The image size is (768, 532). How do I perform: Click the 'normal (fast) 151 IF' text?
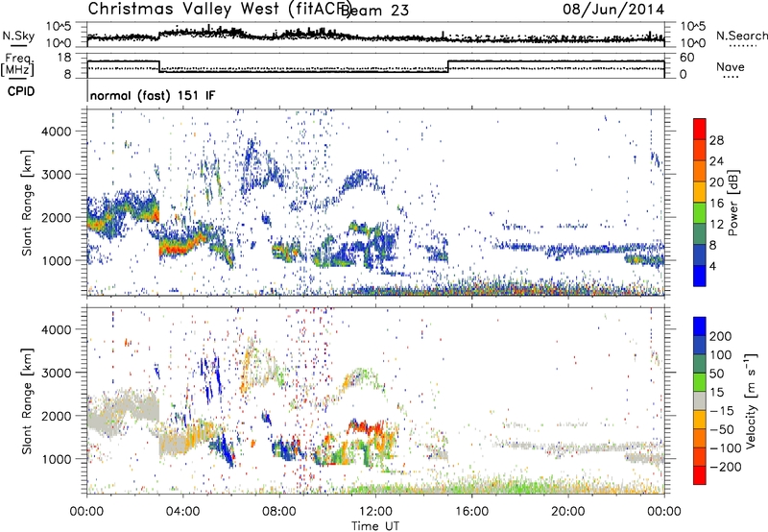[153, 95]
